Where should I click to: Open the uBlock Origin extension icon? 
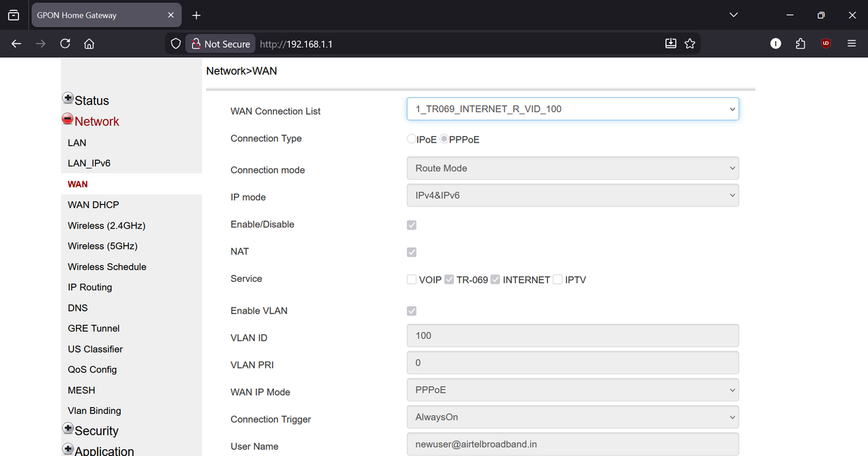click(x=825, y=43)
